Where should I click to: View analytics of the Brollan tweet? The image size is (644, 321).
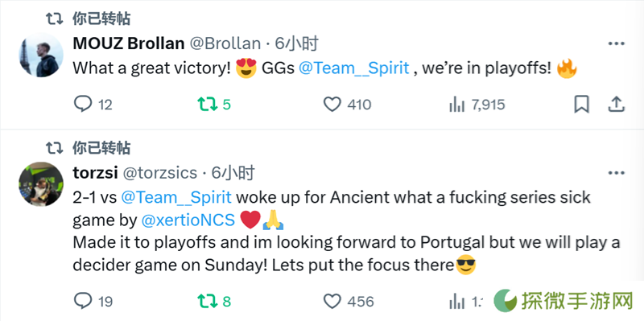point(477,105)
